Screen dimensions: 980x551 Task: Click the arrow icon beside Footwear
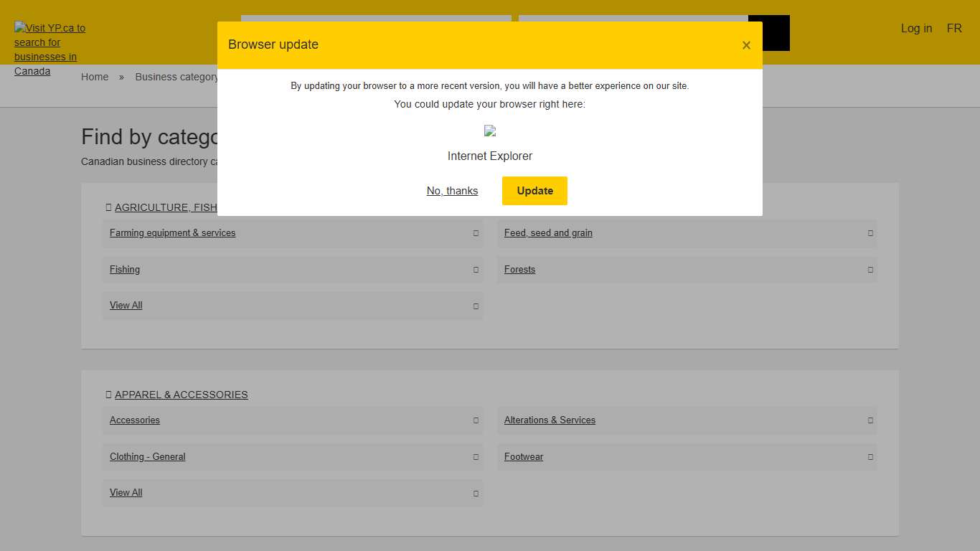coord(870,457)
